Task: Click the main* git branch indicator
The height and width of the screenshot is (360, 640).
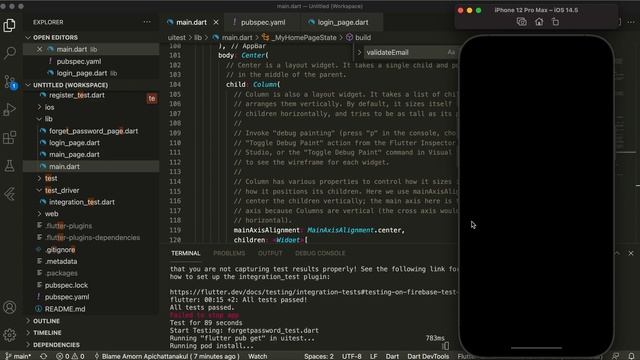Action: [x=19, y=356]
